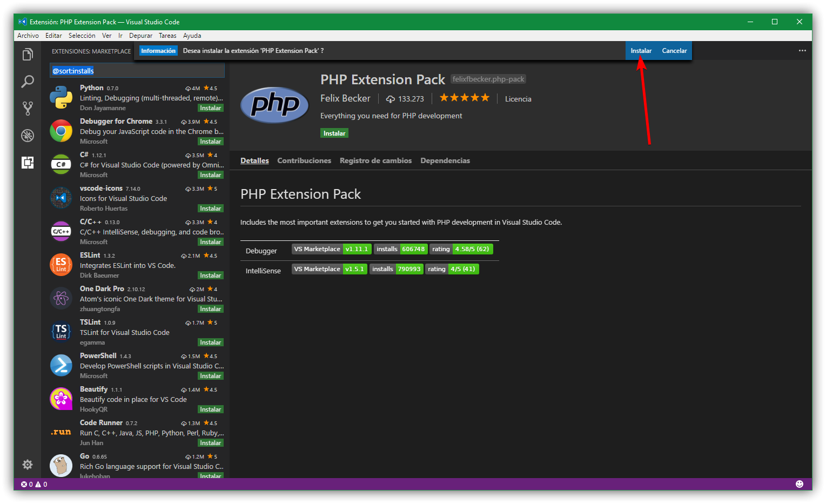Image resolution: width=826 pixels, height=504 pixels.
Task: Open the Depurar menu
Action: tap(141, 36)
